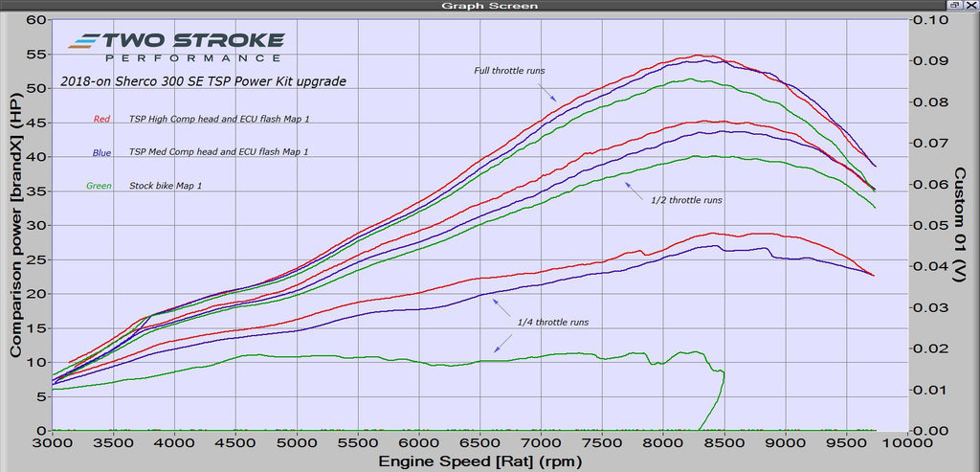This screenshot has width=980, height=472.
Task: Click the '0.04' tick on the voltage axis
Action: 929,266
